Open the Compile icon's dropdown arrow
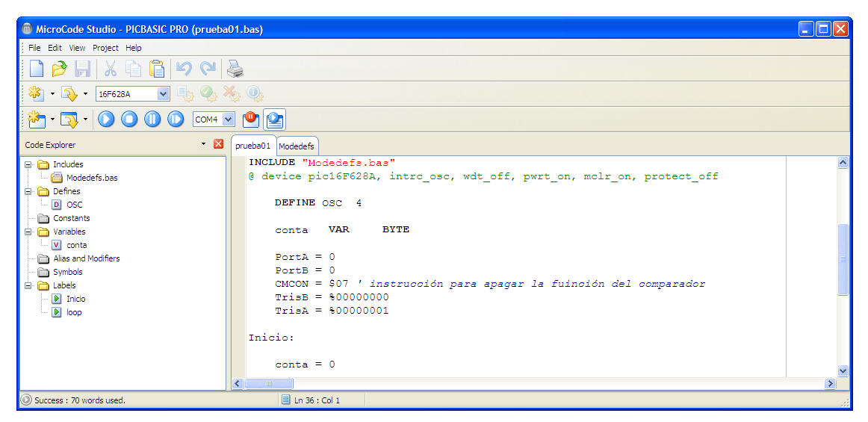 52,93
